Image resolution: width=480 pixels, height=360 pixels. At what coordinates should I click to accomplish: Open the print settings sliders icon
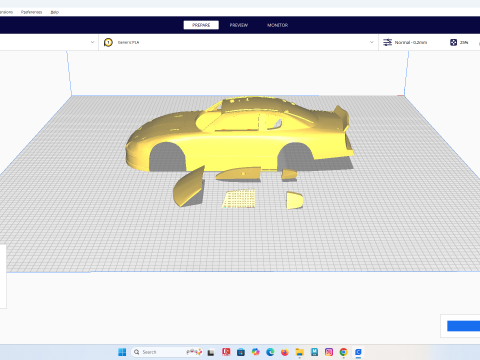pos(387,42)
